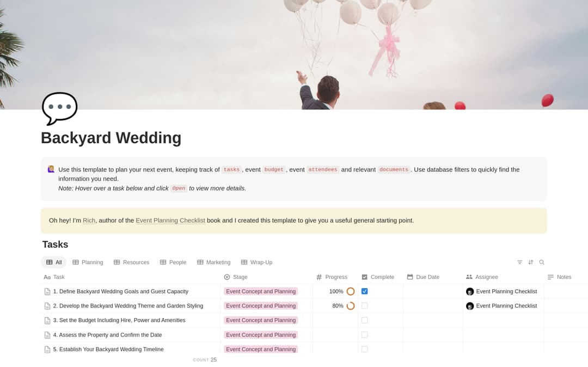This screenshot has width=588, height=367.
Task: Check the Complete box for task 4 Assess the Property
Action: pos(364,335)
